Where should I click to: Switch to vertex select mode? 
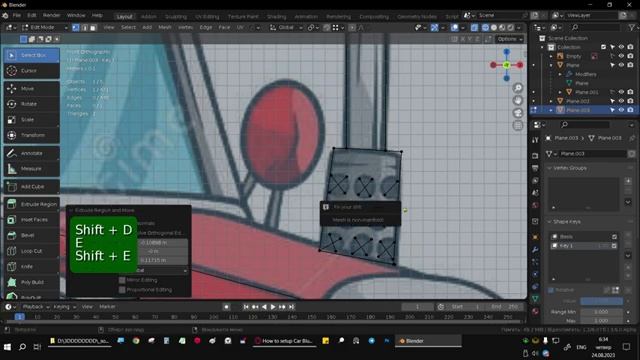[x=76, y=28]
